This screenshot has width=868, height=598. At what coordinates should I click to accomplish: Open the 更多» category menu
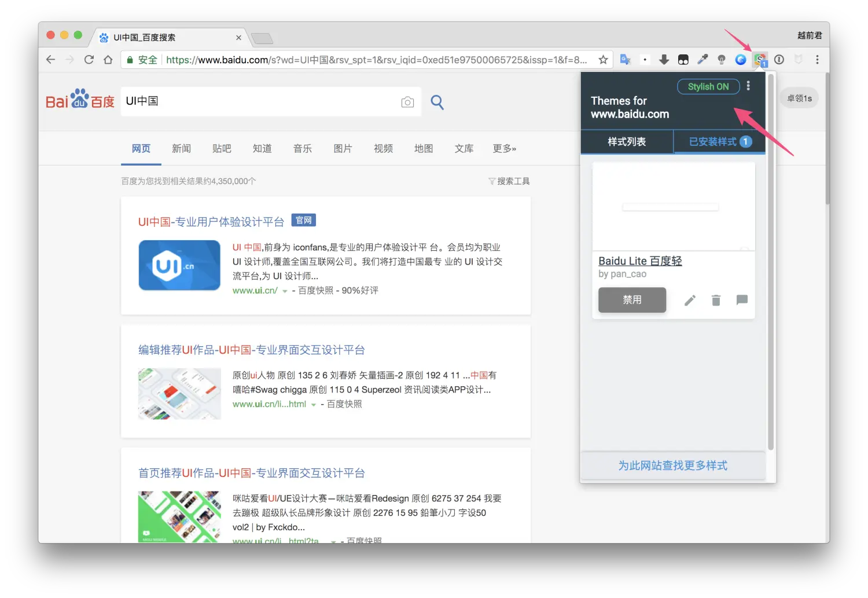point(504,149)
